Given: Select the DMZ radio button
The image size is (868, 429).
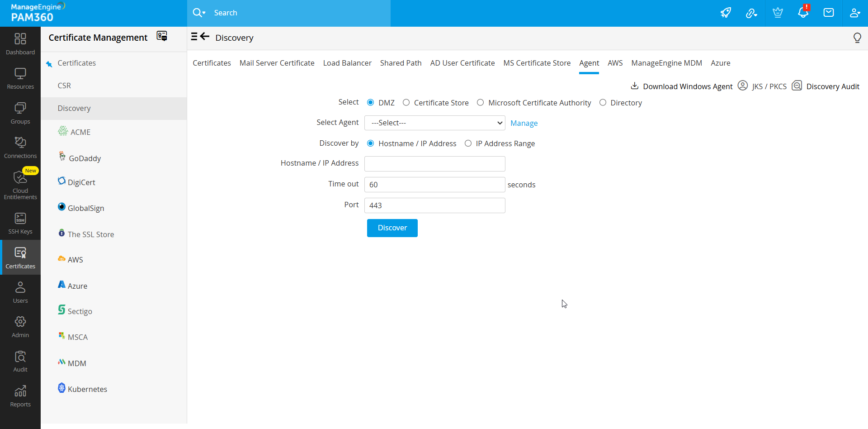Looking at the screenshot, I should point(371,102).
